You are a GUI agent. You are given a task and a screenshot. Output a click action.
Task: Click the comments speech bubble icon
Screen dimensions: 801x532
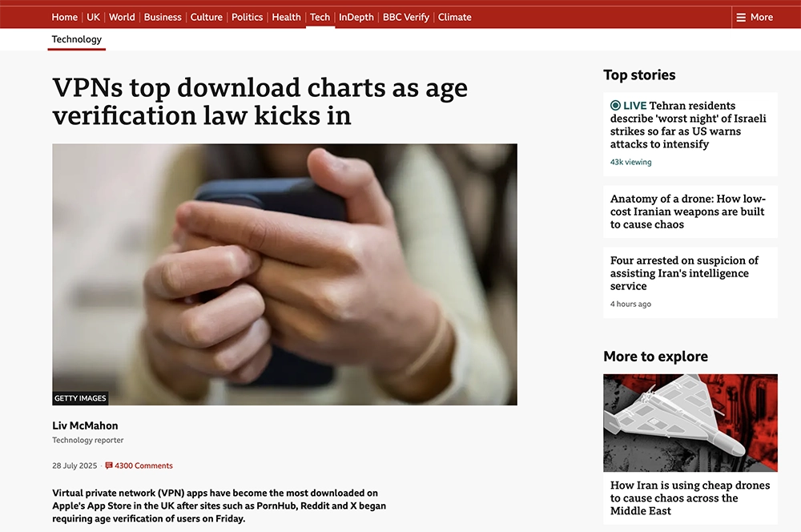[109, 465]
